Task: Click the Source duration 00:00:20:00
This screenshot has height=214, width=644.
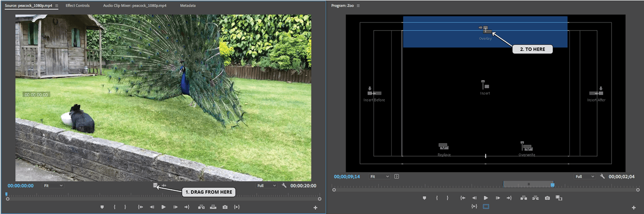Action: tap(303, 186)
